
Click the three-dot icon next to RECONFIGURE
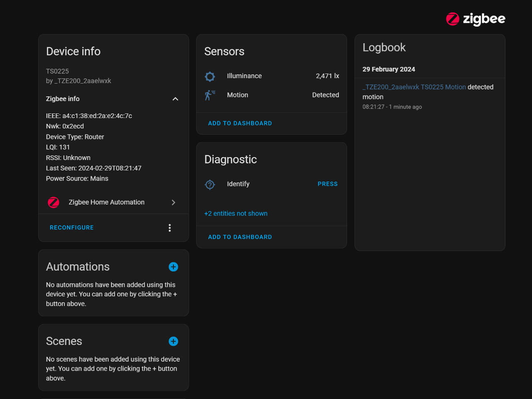click(x=170, y=227)
